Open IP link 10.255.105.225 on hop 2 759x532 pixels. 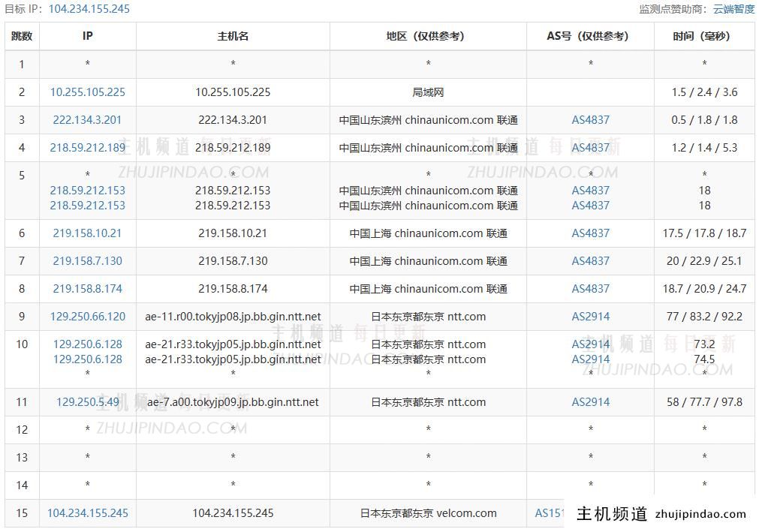[87, 92]
